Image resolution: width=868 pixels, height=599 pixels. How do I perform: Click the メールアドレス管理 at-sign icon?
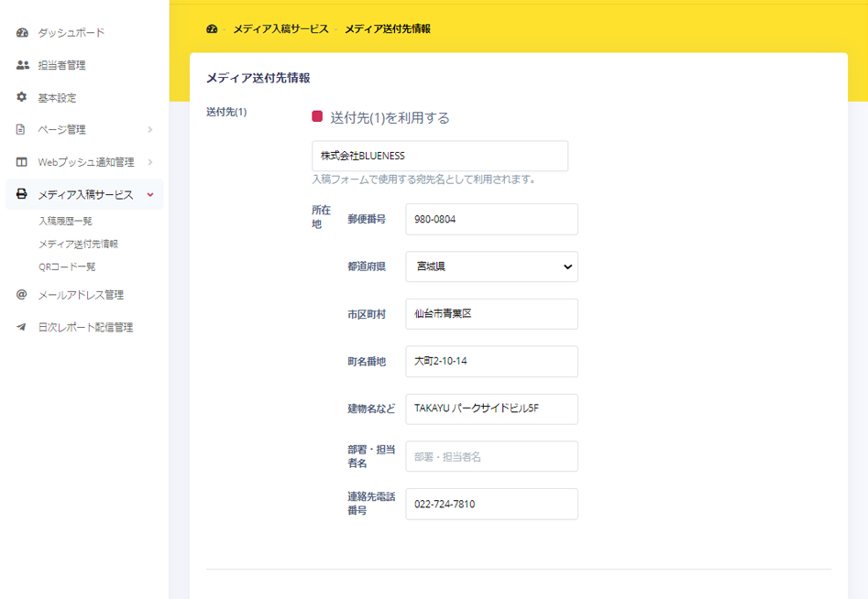[x=22, y=294]
